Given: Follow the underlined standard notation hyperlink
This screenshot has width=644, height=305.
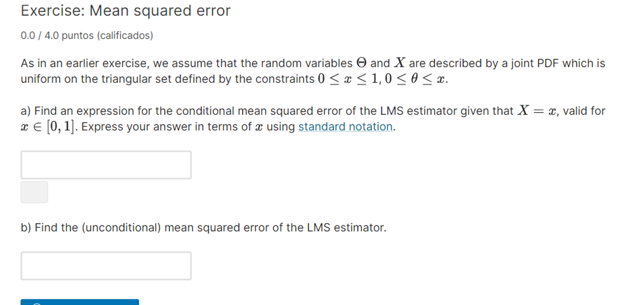Looking at the screenshot, I should click(x=345, y=126).
